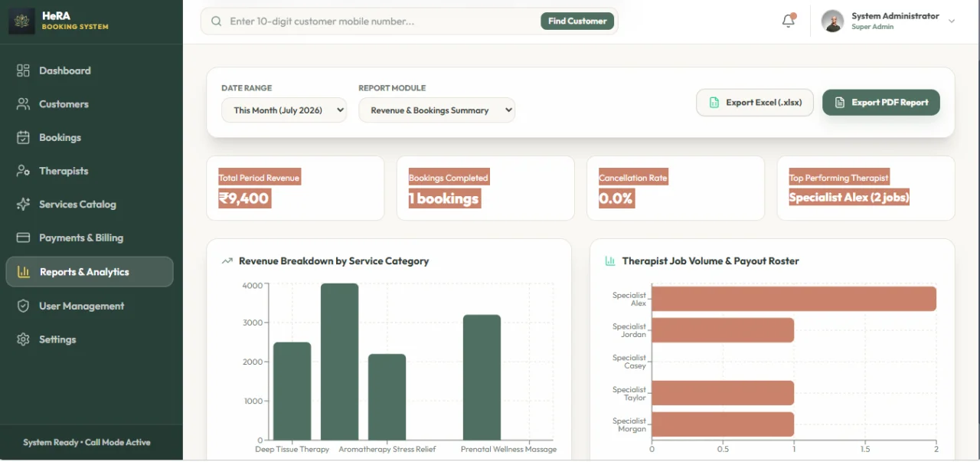Expand the user account menu chevron

[x=952, y=21]
